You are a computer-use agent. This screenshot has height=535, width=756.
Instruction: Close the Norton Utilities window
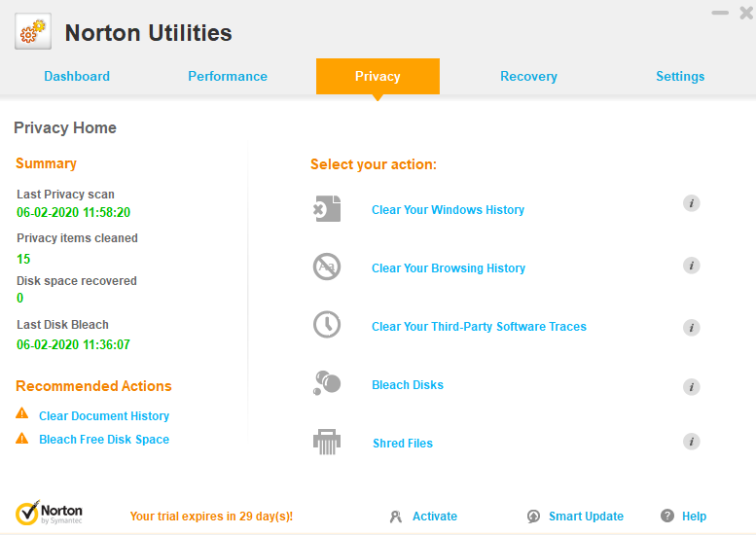pos(746,13)
